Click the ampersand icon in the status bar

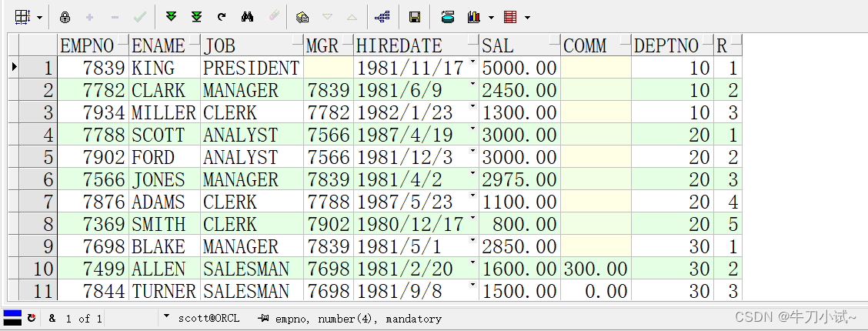point(52,318)
